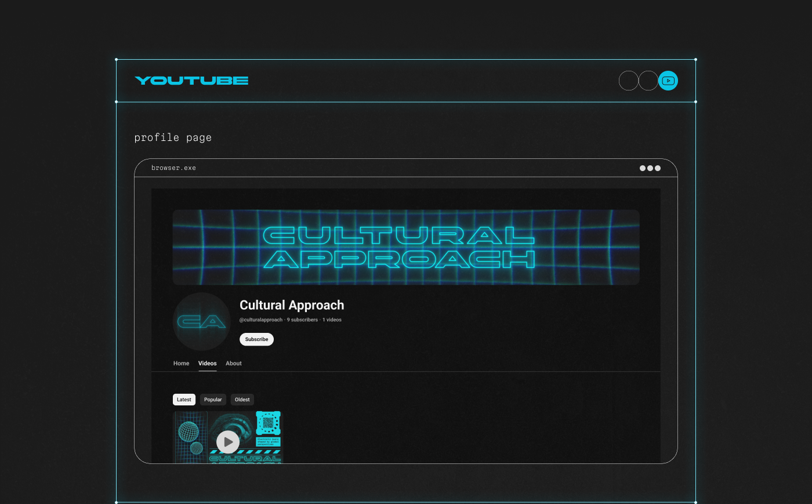The image size is (812, 504).
Task: Click the 9 subscribers count
Action: pyautogui.click(x=302, y=320)
